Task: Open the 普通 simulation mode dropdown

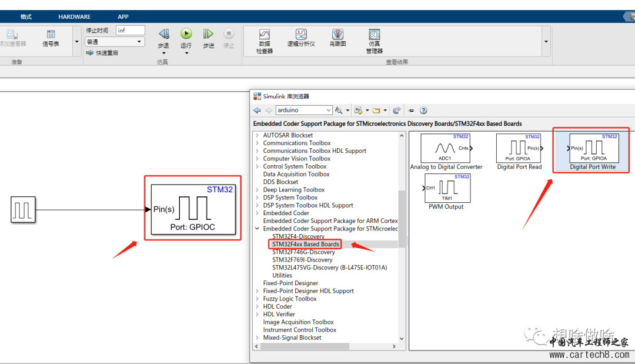Action: (115, 42)
